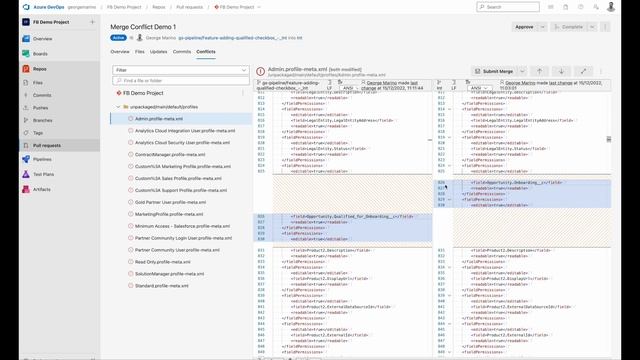This screenshot has width=640, height=360.
Task: Open user settings icon in header
Action: (596, 7)
